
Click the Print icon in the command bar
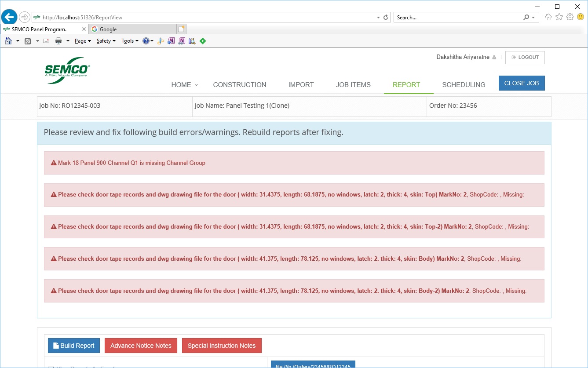click(x=58, y=41)
